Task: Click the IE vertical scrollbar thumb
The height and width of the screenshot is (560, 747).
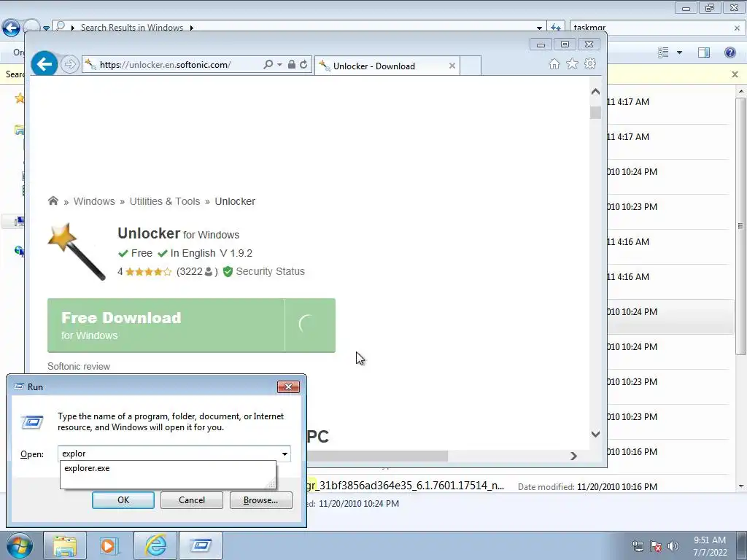Action: (595, 113)
